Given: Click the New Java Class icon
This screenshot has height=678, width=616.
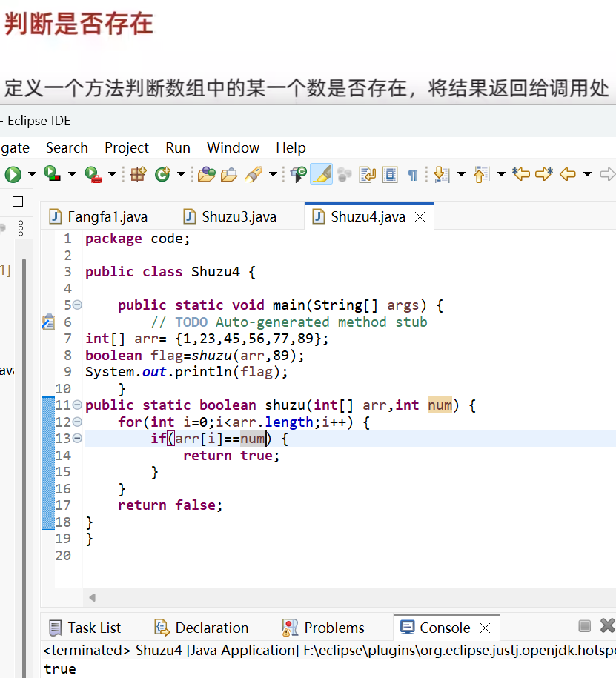Looking at the screenshot, I should click(x=162, y=174).
